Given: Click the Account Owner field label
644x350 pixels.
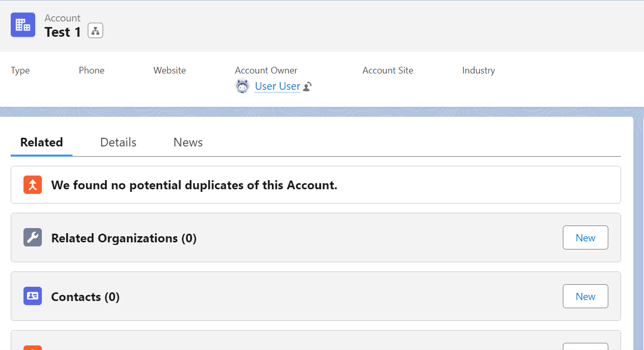Looking at the screenshot, I should (x=266, y=70).
